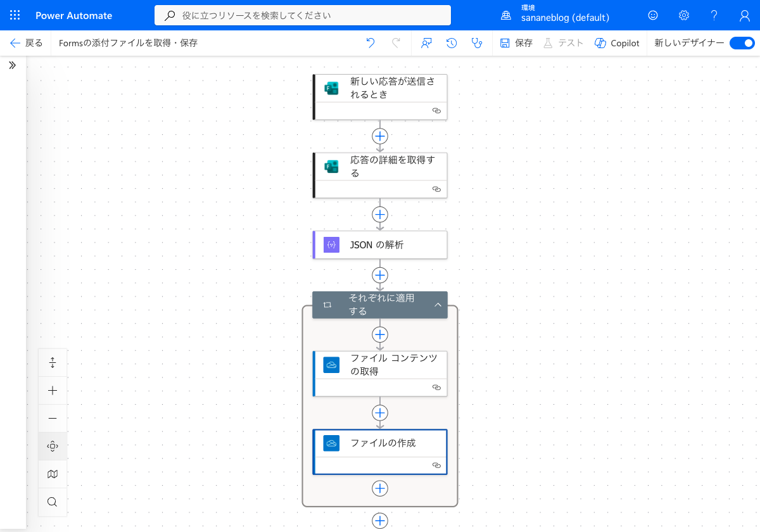Select the ファイル コンテンツの取得 action card
Image resolution: width=760 pixels, height=532 pixels.
(x=380, y=374)
